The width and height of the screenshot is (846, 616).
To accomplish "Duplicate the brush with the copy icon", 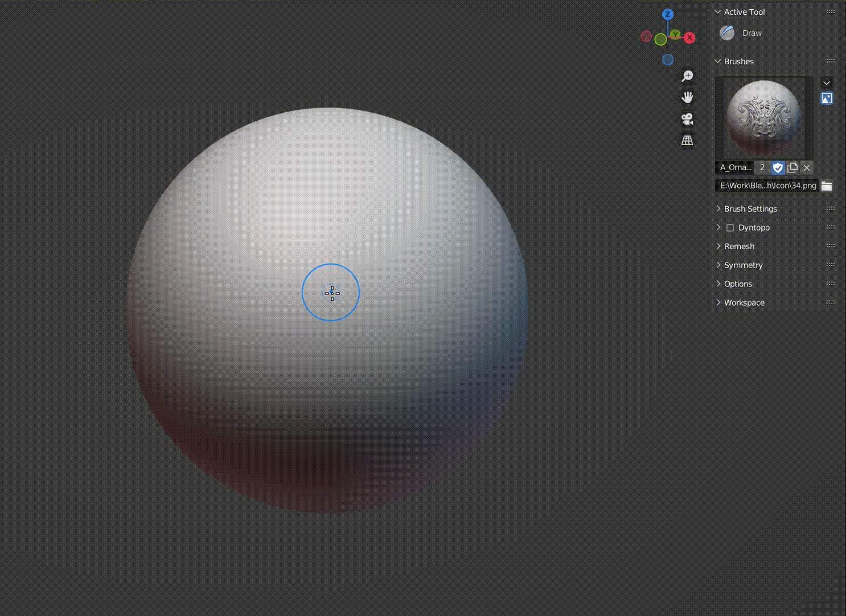I will point(792,167).
